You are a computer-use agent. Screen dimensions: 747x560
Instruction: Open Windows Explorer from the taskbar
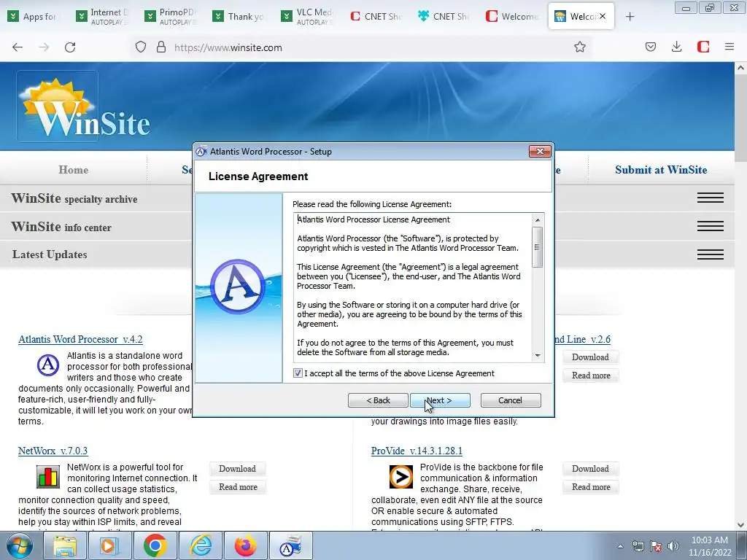click(65, 546)
